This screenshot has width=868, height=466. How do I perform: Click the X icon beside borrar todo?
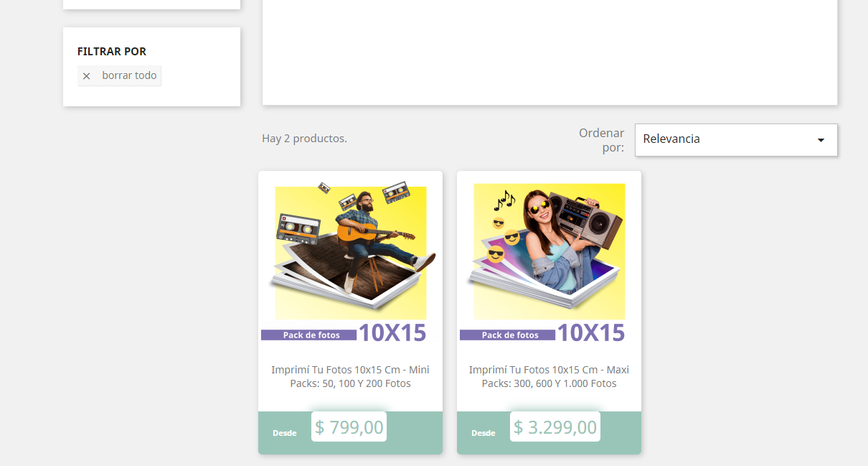(86, 76)
